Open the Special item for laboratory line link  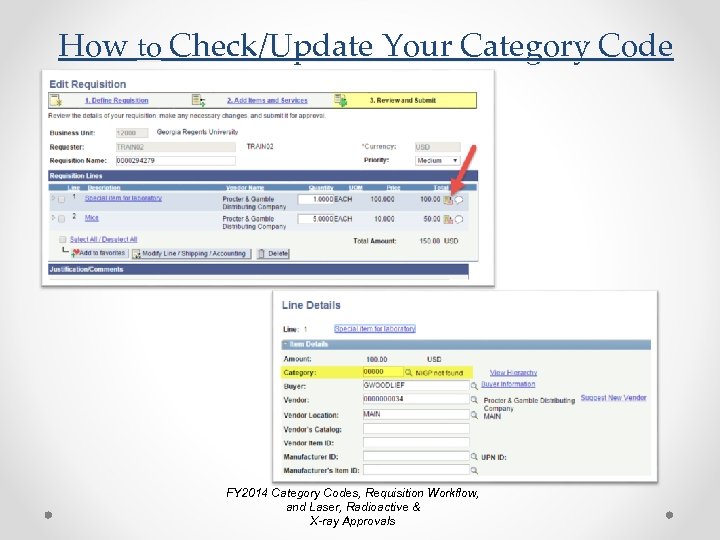point(123,198)
